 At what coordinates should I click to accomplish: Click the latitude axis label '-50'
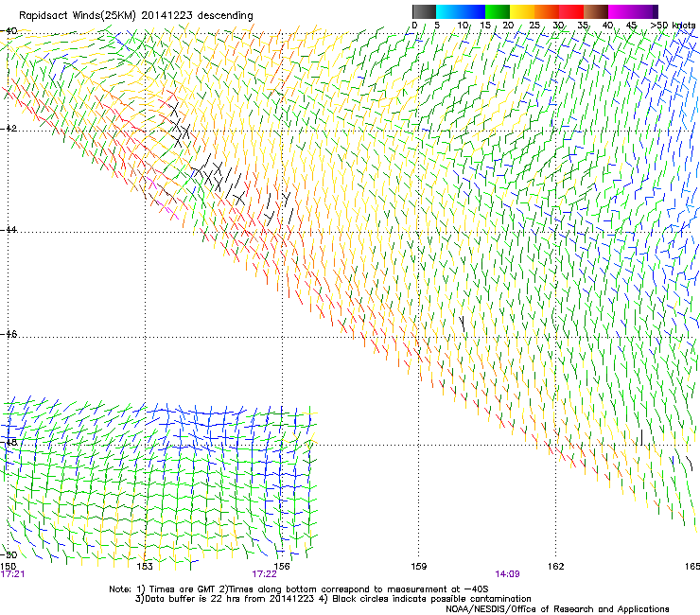pos(9,554)
